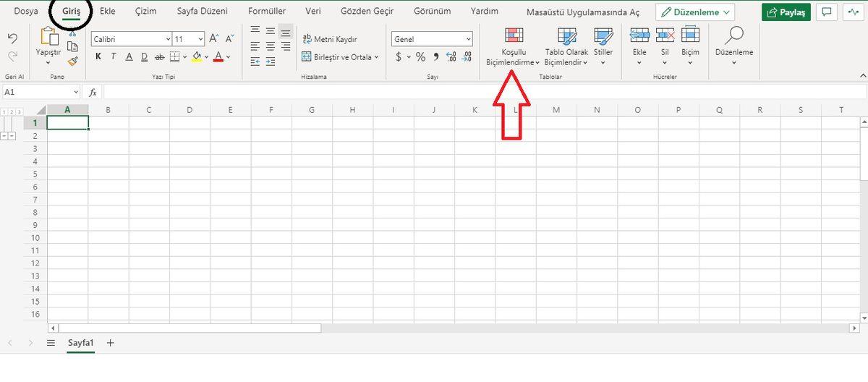Image resolution: width=868 pixels, height=382 pixels.
Task: Toggle double underline D formatting
Action: (x=144, y=56)
